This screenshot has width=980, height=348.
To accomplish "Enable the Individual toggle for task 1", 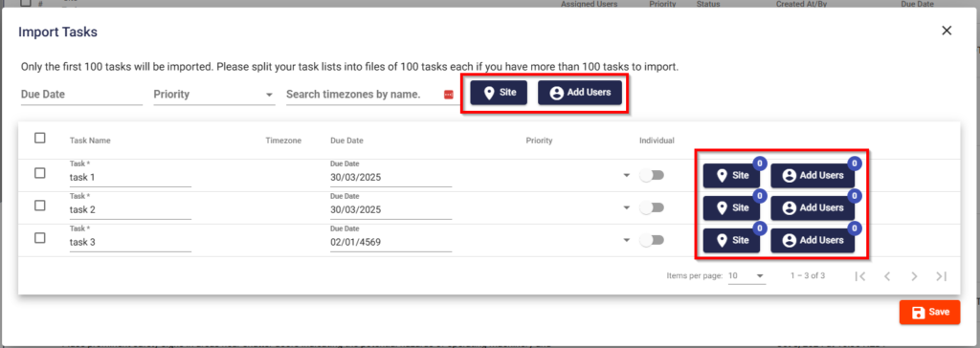I will (652, 176).
